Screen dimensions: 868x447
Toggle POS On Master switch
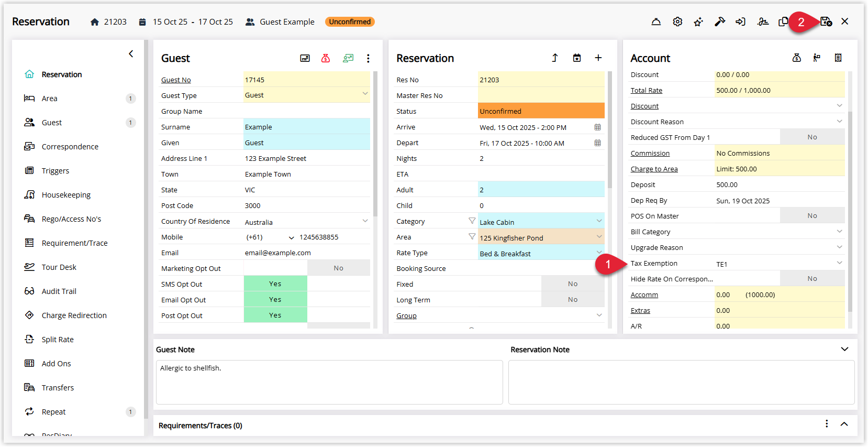780,215
